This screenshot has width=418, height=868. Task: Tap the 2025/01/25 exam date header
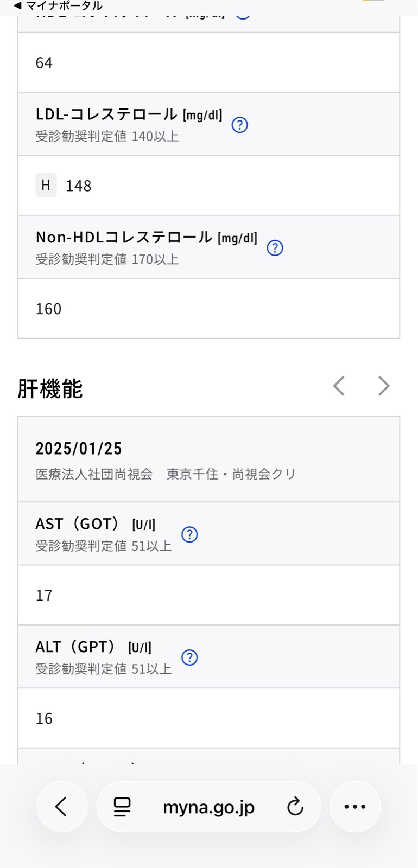[x=79, y=449]
